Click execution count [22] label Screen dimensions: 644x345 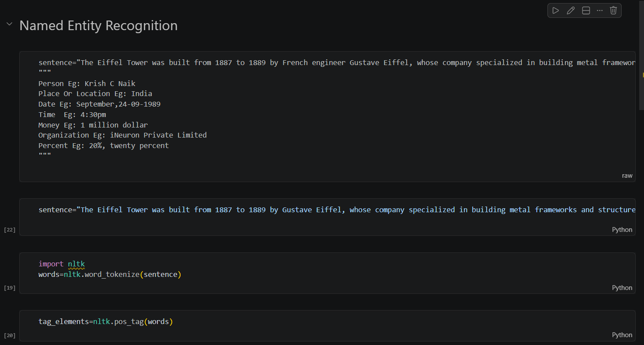(10, 230)
